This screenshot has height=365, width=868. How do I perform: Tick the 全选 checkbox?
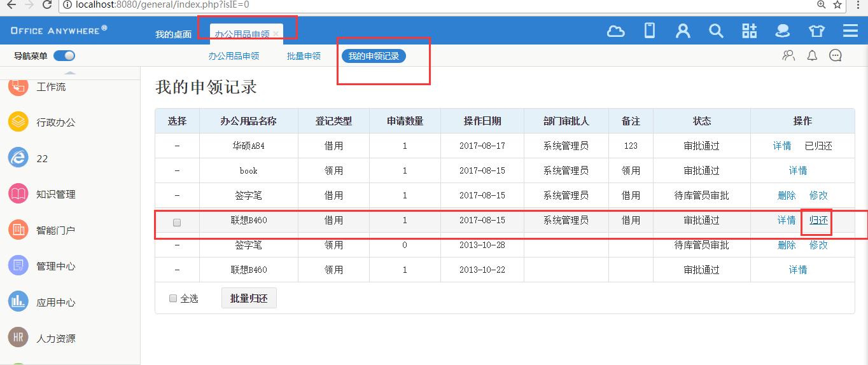click(x=173, y=298)
